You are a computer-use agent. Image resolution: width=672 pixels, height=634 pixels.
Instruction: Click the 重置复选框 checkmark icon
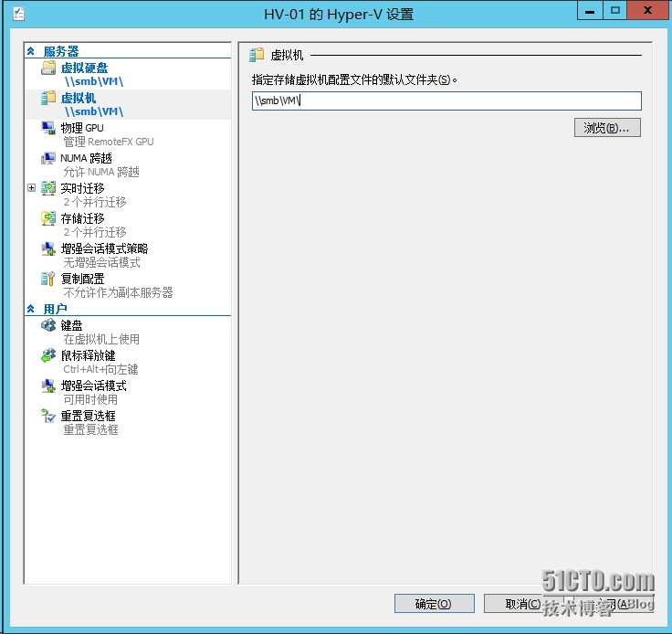coord(48,416)
